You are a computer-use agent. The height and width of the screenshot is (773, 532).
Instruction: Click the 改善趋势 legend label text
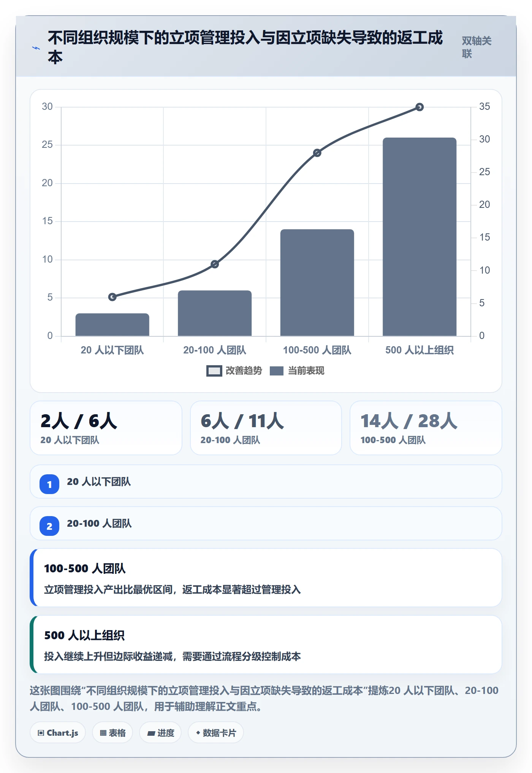(x=244, y=371)
